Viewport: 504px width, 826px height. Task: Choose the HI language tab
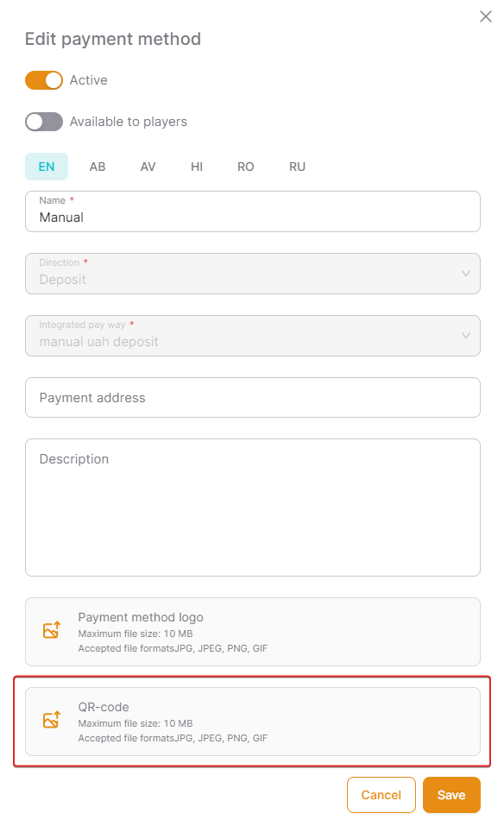(x=197, y=167)
